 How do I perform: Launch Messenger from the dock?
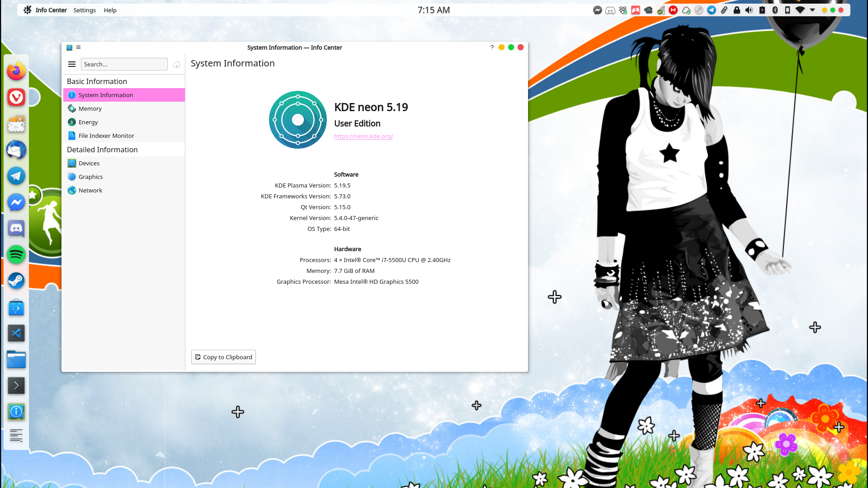pyautogui.click(x=16, y=202)
